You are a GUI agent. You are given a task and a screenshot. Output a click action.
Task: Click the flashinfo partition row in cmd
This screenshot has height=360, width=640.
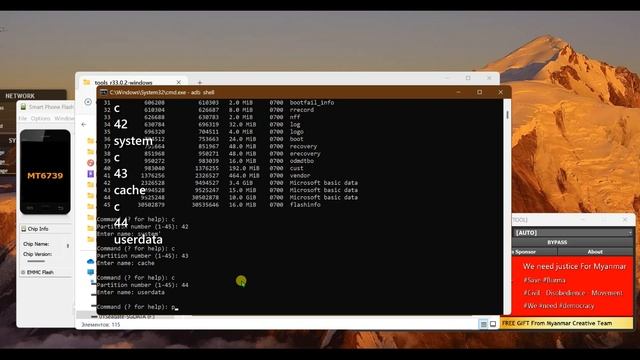[x=212, y=205]
